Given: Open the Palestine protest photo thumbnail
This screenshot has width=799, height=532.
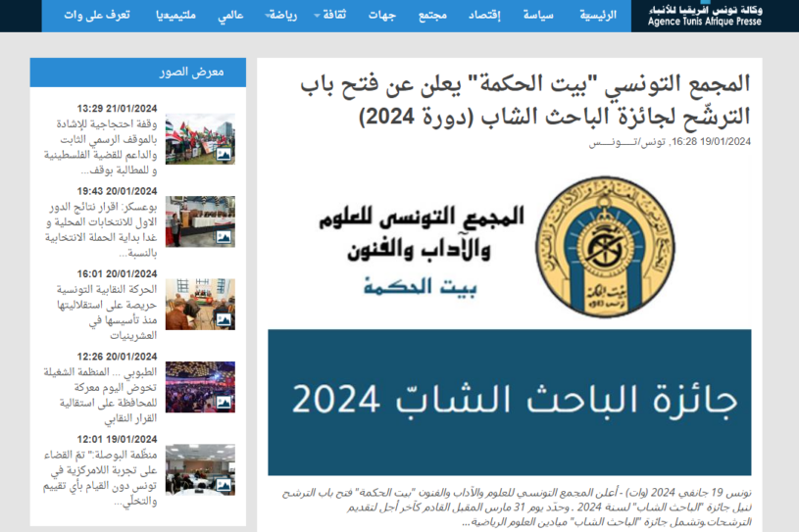Looking at the screenshot, I should [x=200, y=139].
